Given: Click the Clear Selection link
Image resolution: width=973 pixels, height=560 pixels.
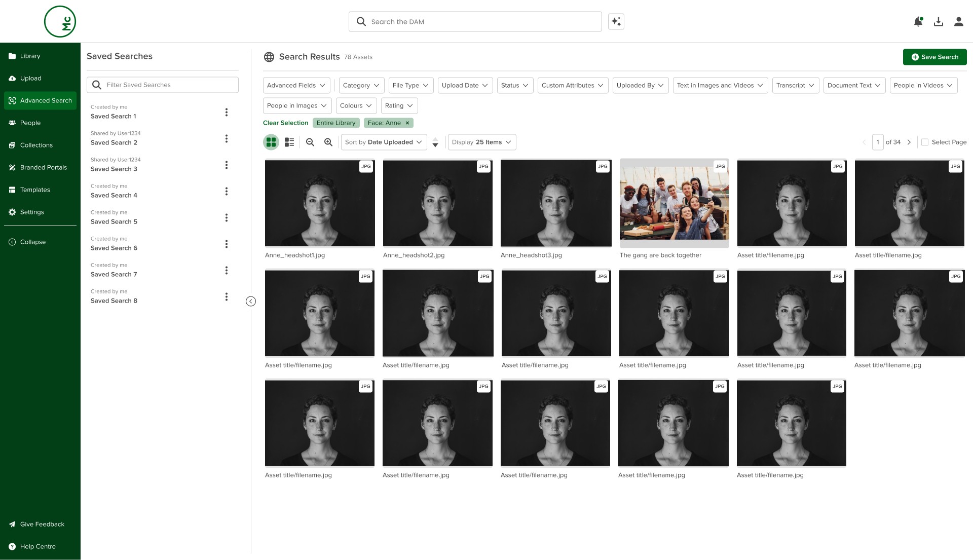Looking at the screenshot, I should coord(285,123).
